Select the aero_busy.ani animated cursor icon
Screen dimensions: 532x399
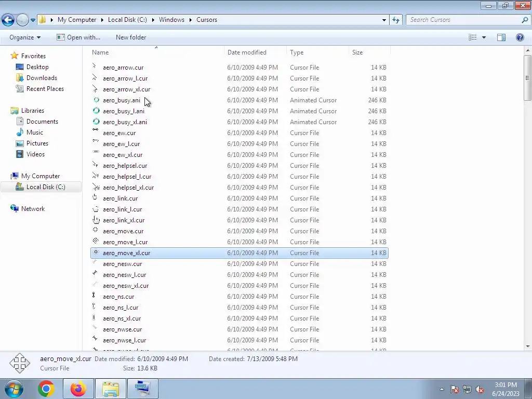96,100
